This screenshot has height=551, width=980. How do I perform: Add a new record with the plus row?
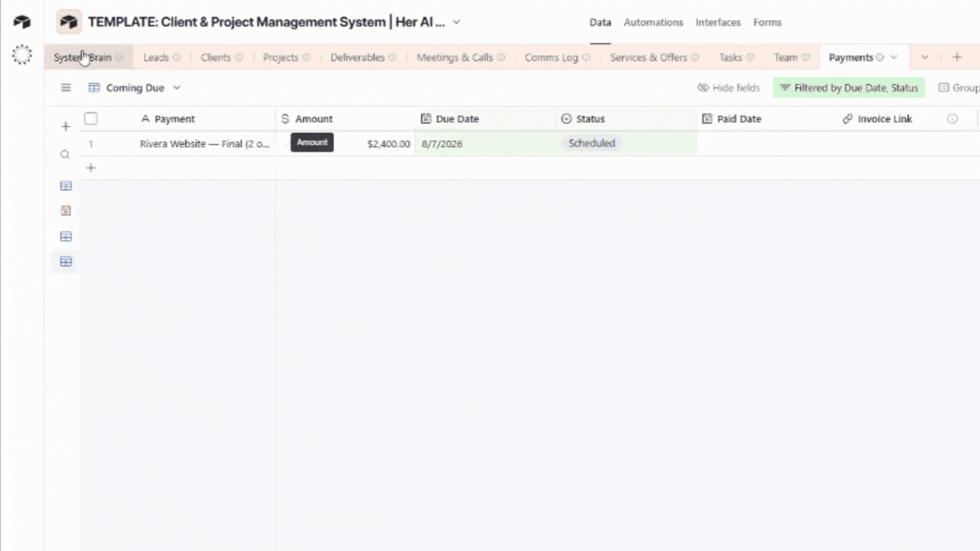pos(91,168)
